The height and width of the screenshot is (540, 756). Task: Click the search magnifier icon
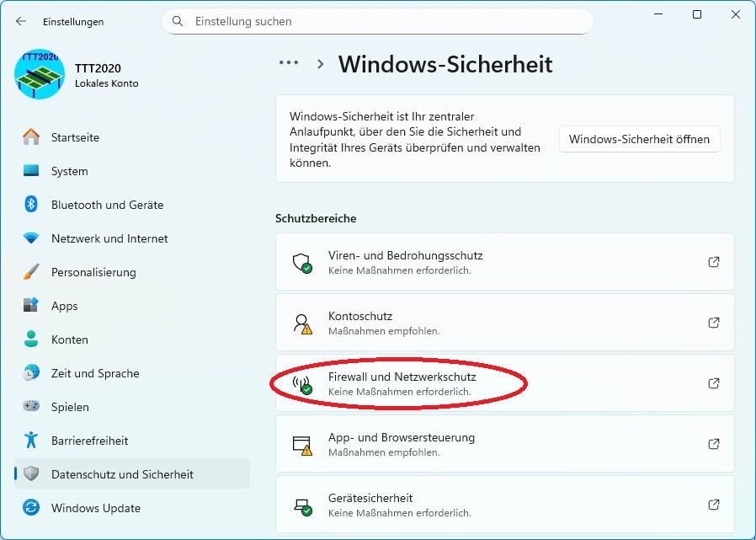pos(178,21)
